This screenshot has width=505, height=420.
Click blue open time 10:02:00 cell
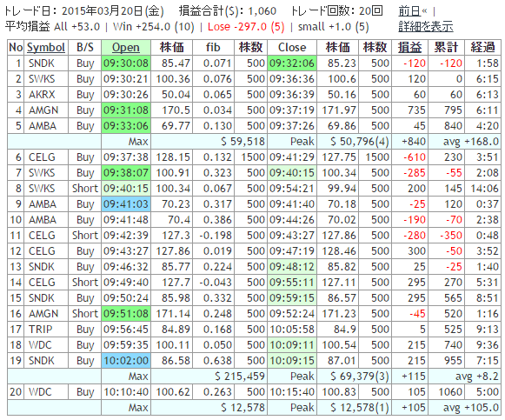[126, 361]
